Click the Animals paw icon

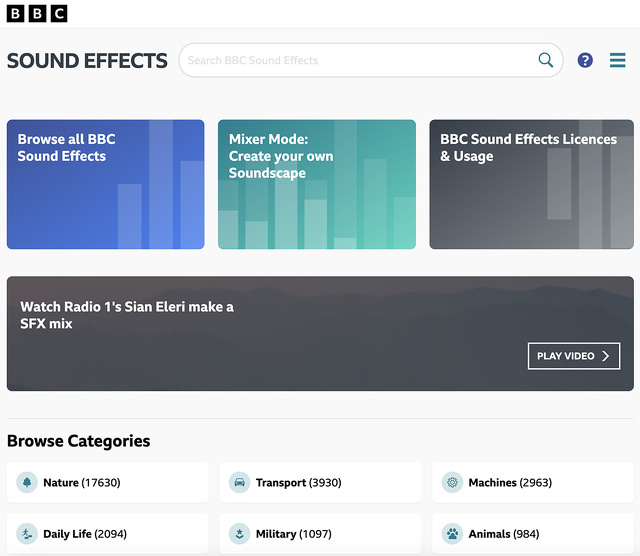pos(452,534)
